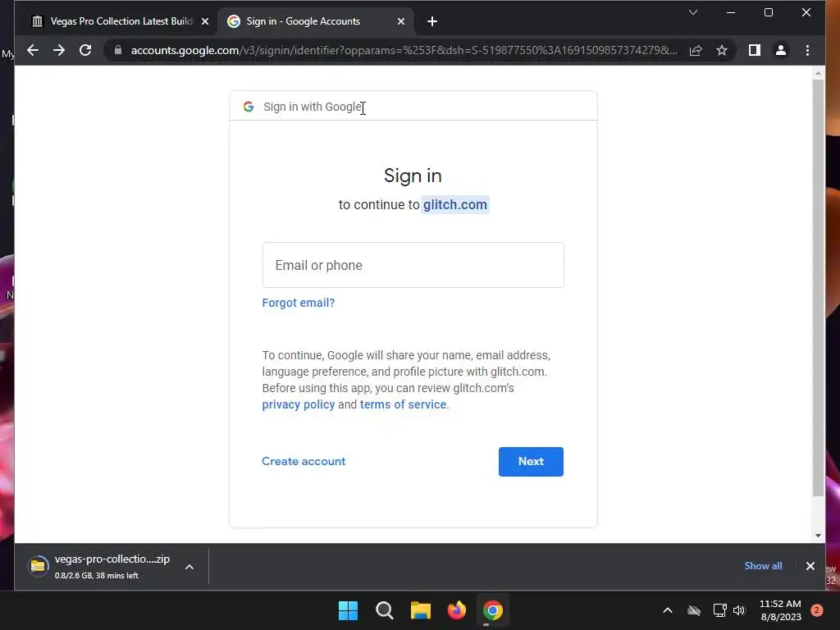Open the volume tray icon
The width and height of the screenshot is (840, 630).
739,610
